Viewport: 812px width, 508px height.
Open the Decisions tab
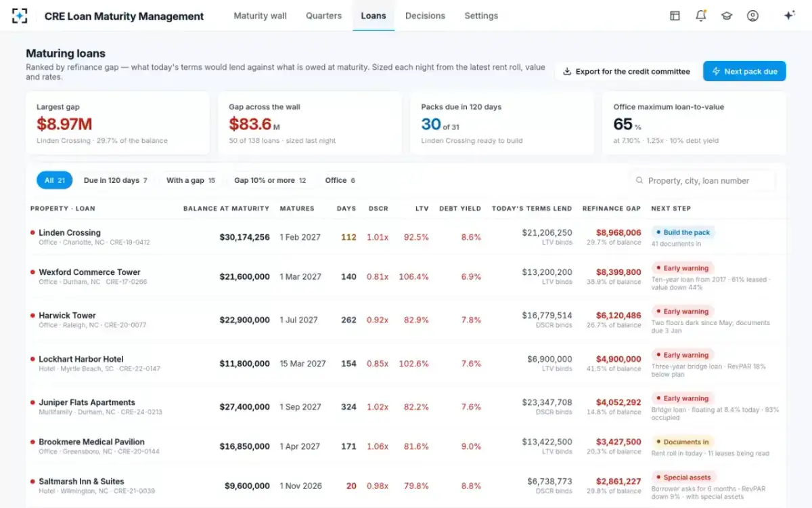(x=425, y=16)
